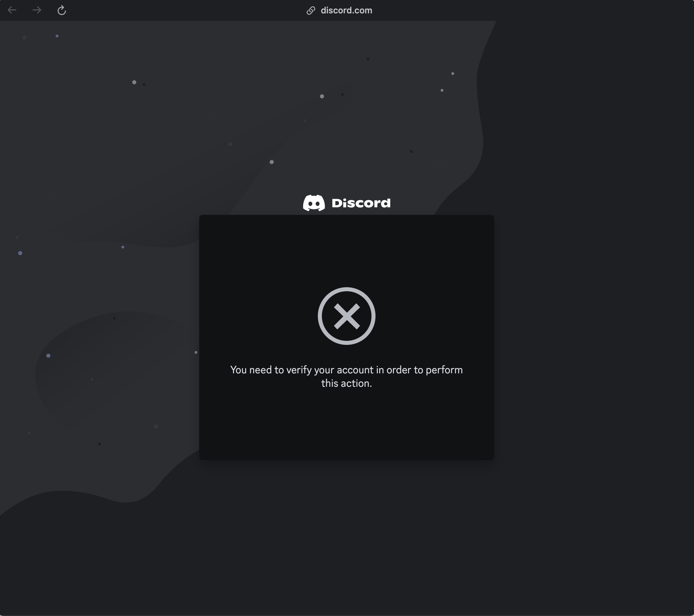The width and height of the screenshot is (694, 616).
Task: Click the discord.com address text
Action: tap(346, 10)
